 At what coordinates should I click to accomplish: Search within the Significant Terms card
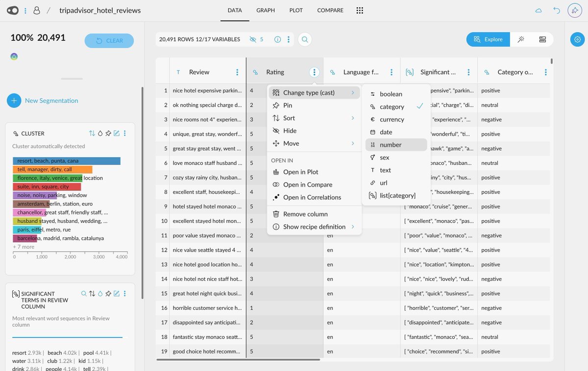coord(84,294)
